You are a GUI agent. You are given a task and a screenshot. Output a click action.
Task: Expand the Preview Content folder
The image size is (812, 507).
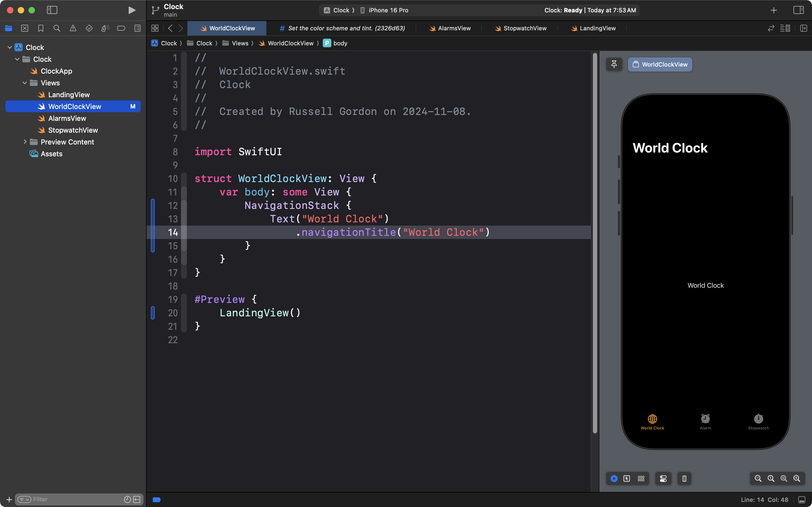pyautogui.click(x=25, y=142)
